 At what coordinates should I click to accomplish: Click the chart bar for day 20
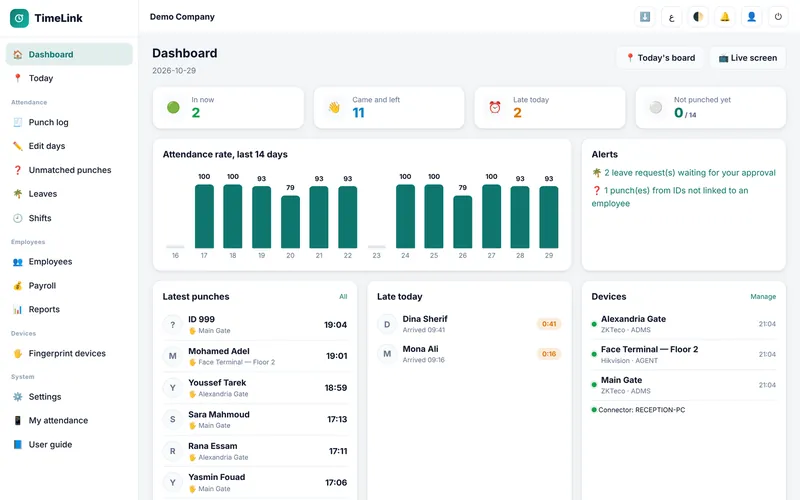[x=290, y=221]
